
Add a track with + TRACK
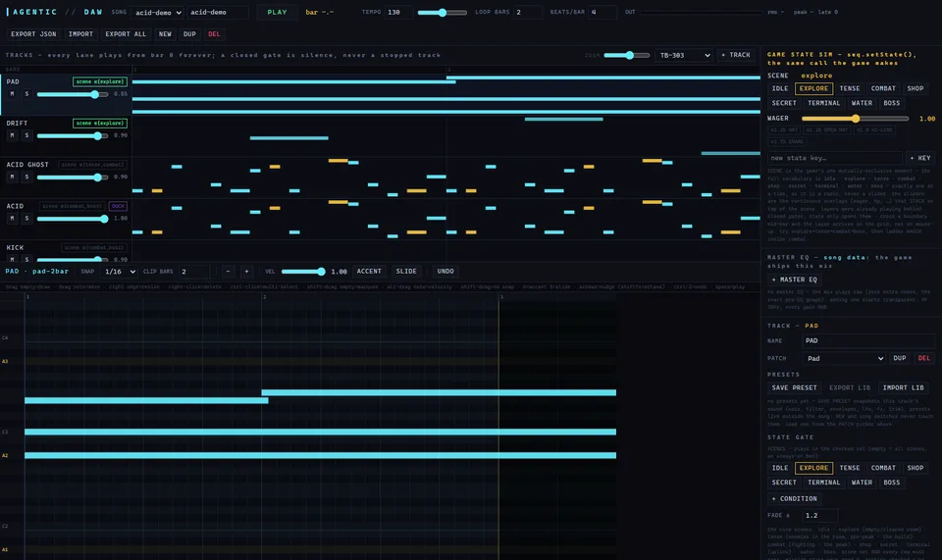click(x=736, y=55)
